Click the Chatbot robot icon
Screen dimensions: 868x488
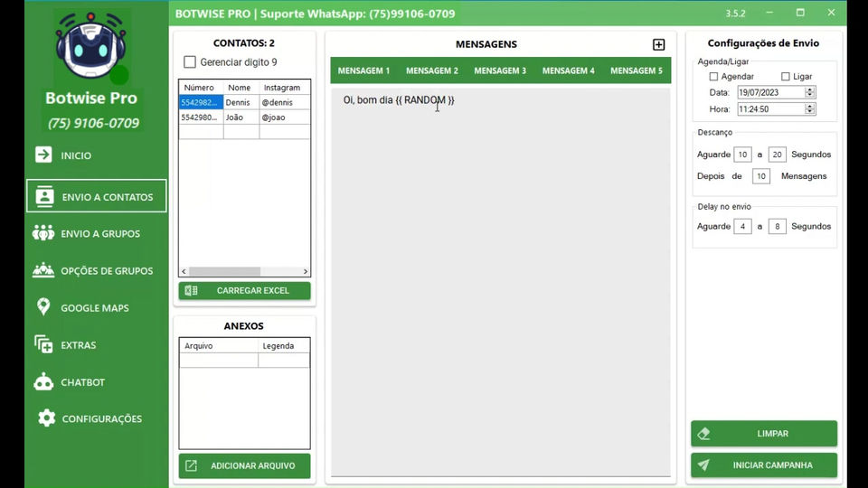pos(43,381)
